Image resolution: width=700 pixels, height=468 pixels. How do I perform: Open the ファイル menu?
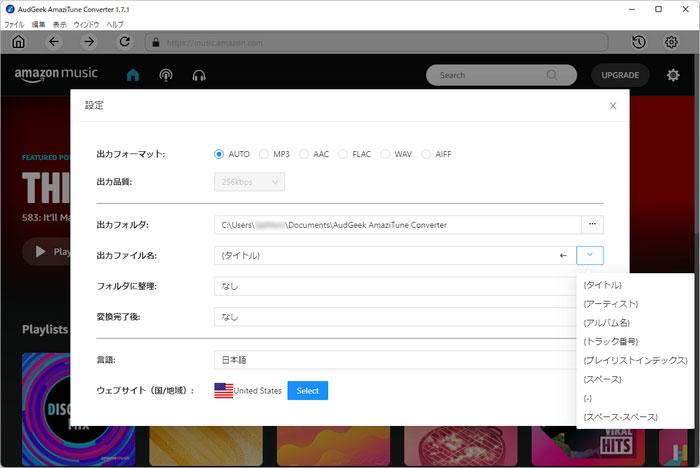[x=14, y=25]
